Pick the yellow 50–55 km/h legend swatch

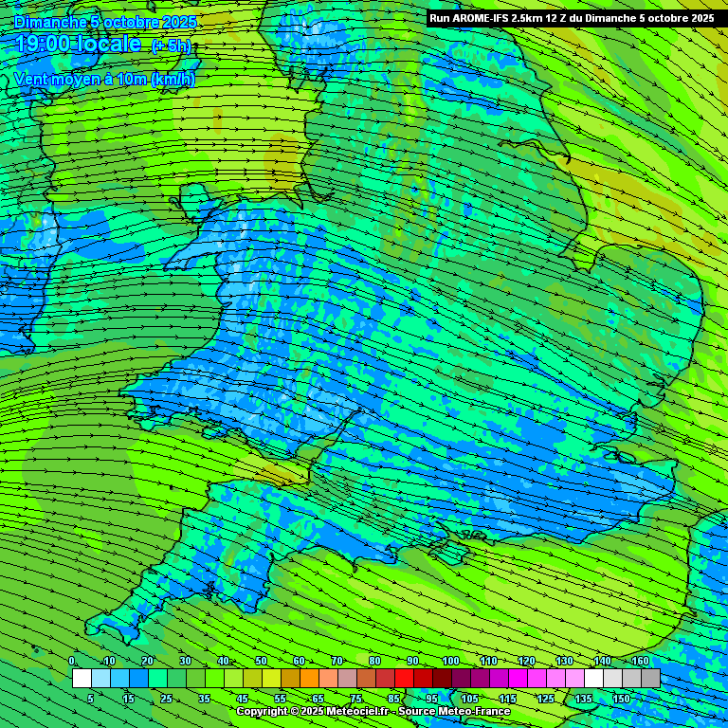pyautogui.click(x=271, y=678)
